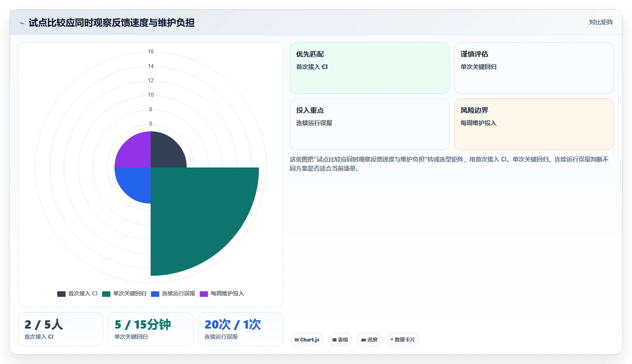
Task: Toggle the 连续运行误报 legend swatch
Action: coord(155,294)
